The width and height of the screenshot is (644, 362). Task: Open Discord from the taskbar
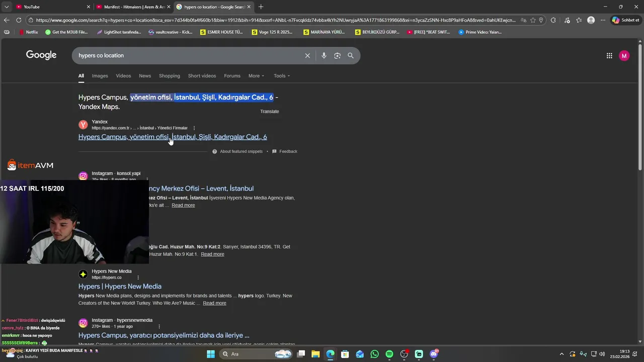(434, 354)
